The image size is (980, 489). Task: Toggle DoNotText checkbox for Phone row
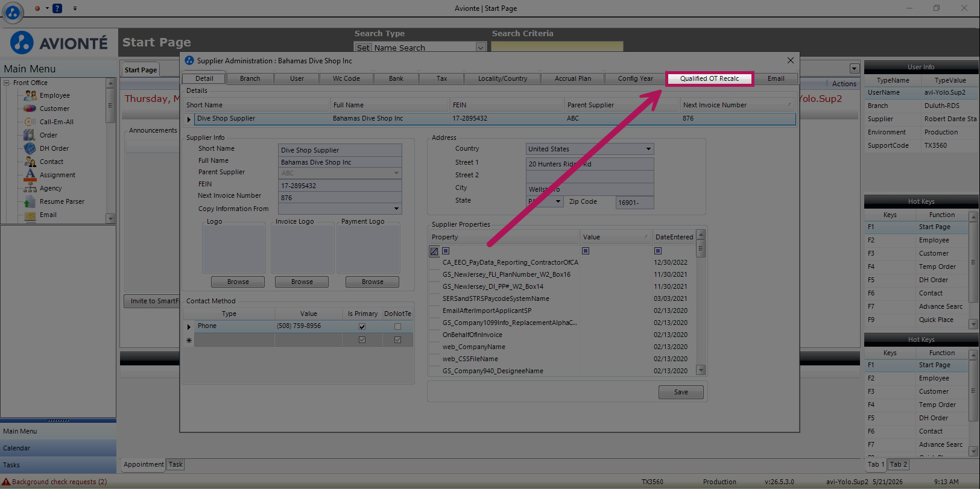coord(397,326)
